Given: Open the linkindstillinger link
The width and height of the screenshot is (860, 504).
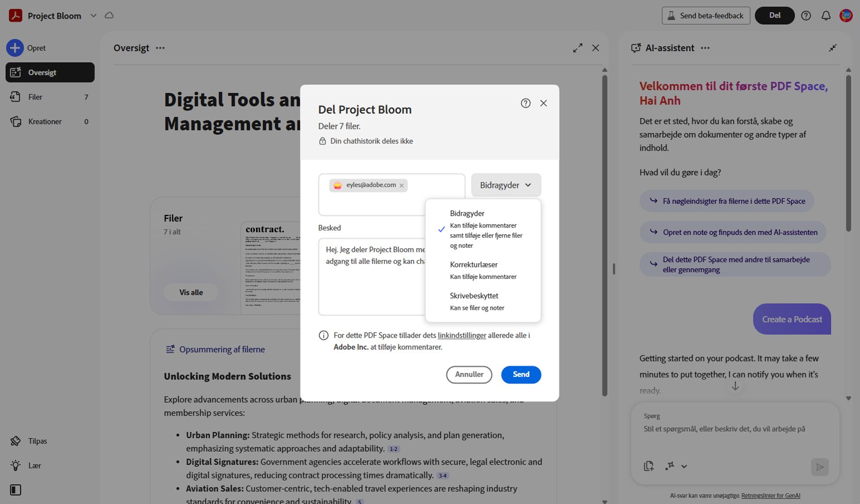Looking at the screenshot, I should tap(462, 335).
